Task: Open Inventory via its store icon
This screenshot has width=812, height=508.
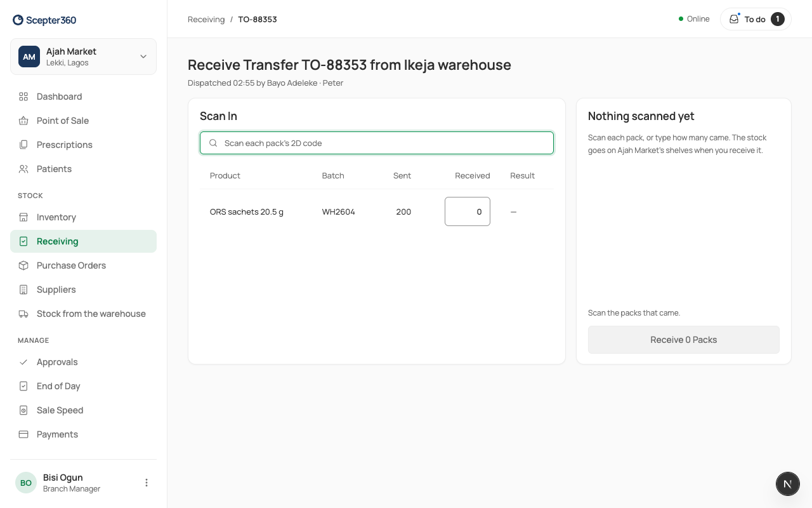Action: click(23, 217)
